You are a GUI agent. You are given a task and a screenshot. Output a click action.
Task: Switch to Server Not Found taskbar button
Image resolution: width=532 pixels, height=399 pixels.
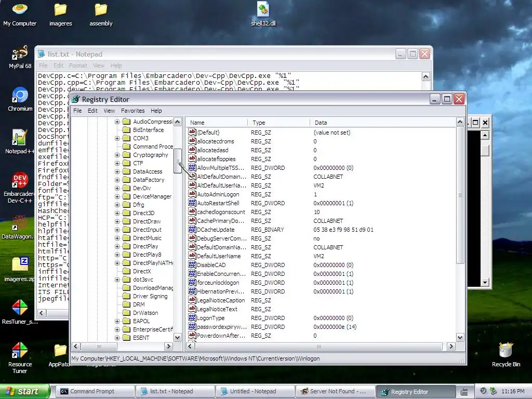click(x=335, y=391)
